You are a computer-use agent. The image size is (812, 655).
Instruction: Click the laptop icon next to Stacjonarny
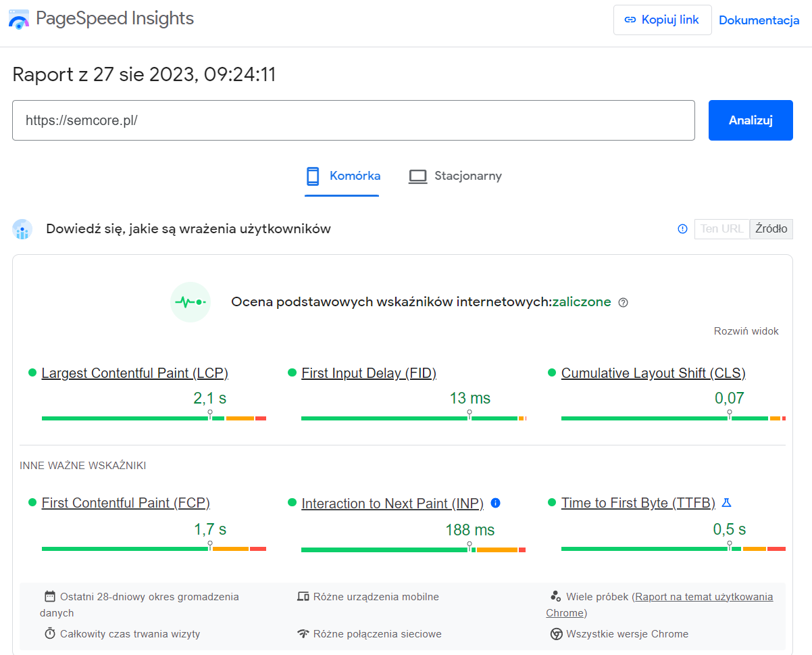click(418, 176)
